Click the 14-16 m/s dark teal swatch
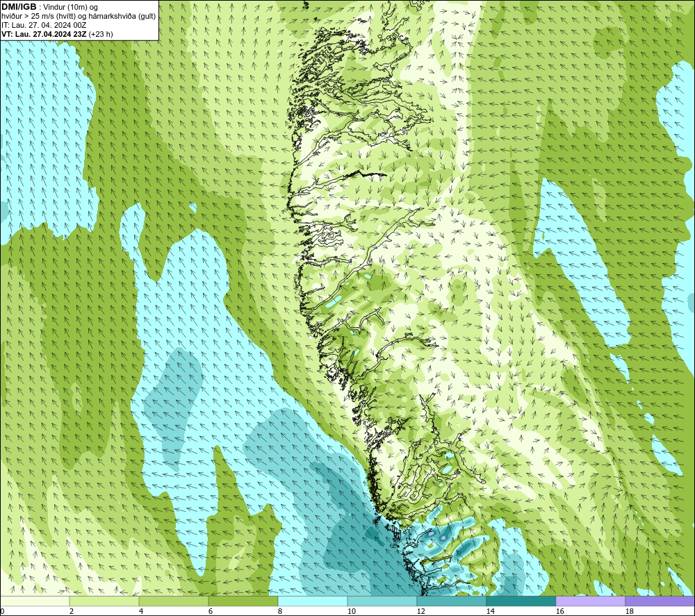This screenshot has width=695, height=616. 521,601
